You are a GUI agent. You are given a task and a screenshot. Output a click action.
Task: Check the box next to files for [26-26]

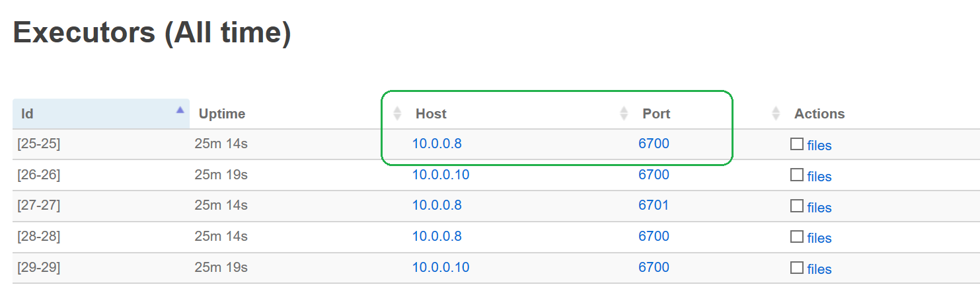(x=797, y=175)
